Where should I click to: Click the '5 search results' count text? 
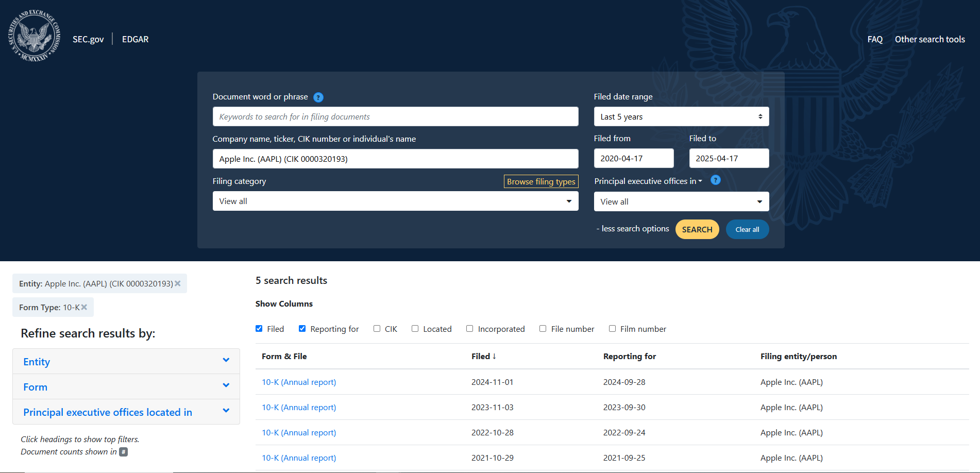point(292,280)
